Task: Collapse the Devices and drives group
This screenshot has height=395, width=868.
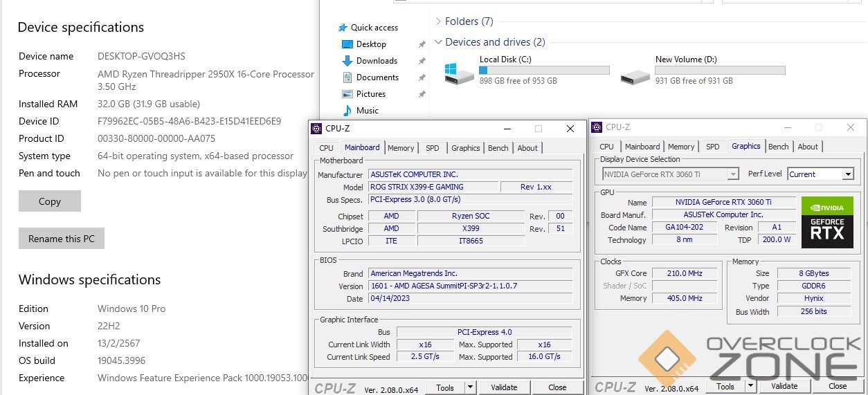Action: click(438, 42)
